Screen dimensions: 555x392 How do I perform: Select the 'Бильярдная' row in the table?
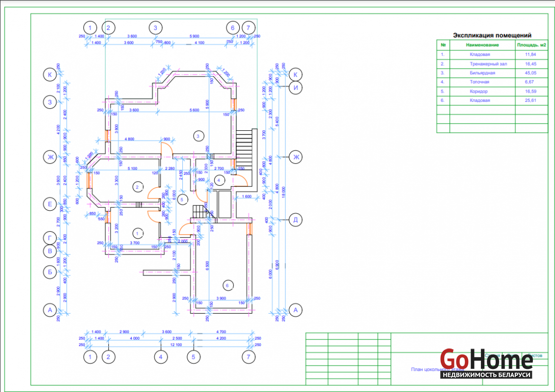tap(482, 73)
